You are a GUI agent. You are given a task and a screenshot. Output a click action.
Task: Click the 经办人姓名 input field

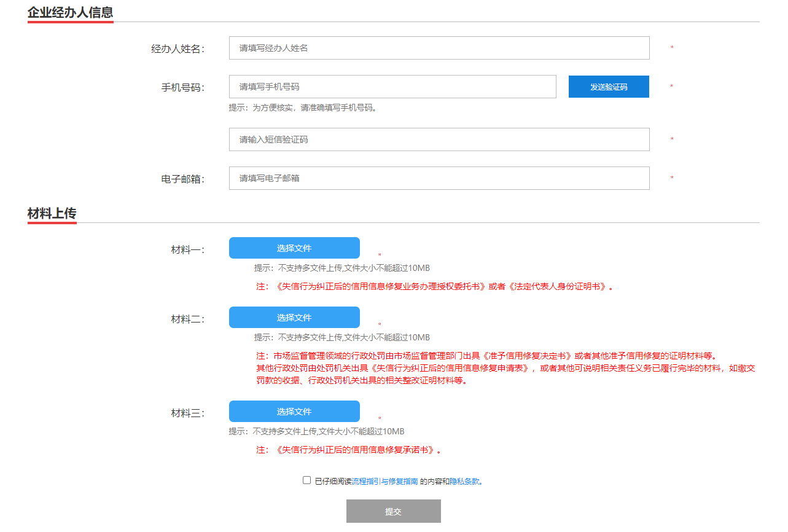coord(439,48)
